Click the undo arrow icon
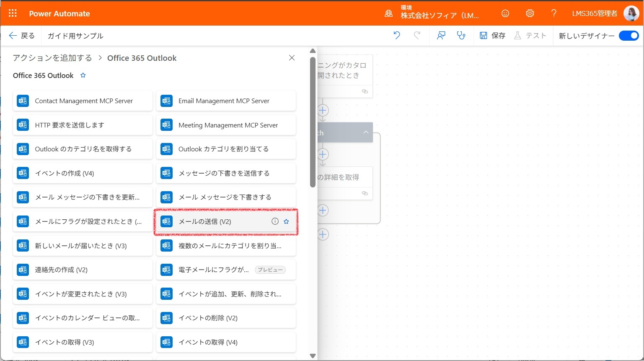 pos(397,36)
